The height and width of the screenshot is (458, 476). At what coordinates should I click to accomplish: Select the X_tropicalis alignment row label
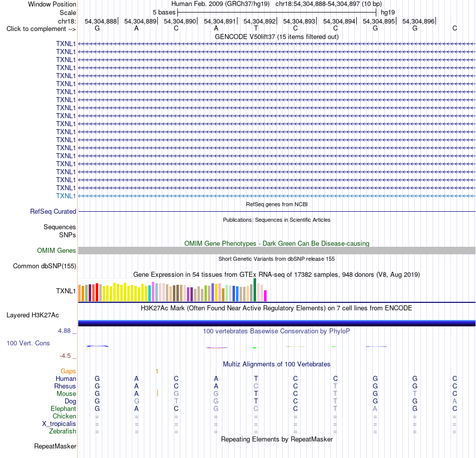coord(59,424)
